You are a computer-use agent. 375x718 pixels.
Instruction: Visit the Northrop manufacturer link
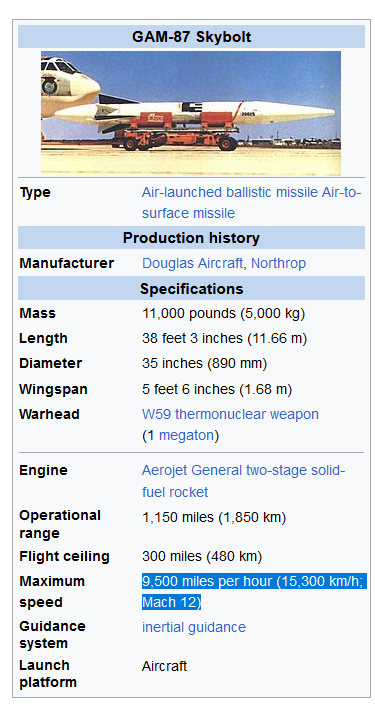pos(278,263)
